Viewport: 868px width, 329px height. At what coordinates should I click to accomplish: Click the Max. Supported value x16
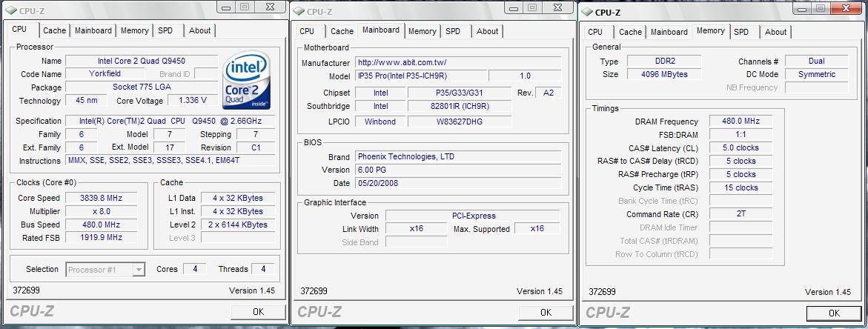pyautogui.click(x=537, y=228)
